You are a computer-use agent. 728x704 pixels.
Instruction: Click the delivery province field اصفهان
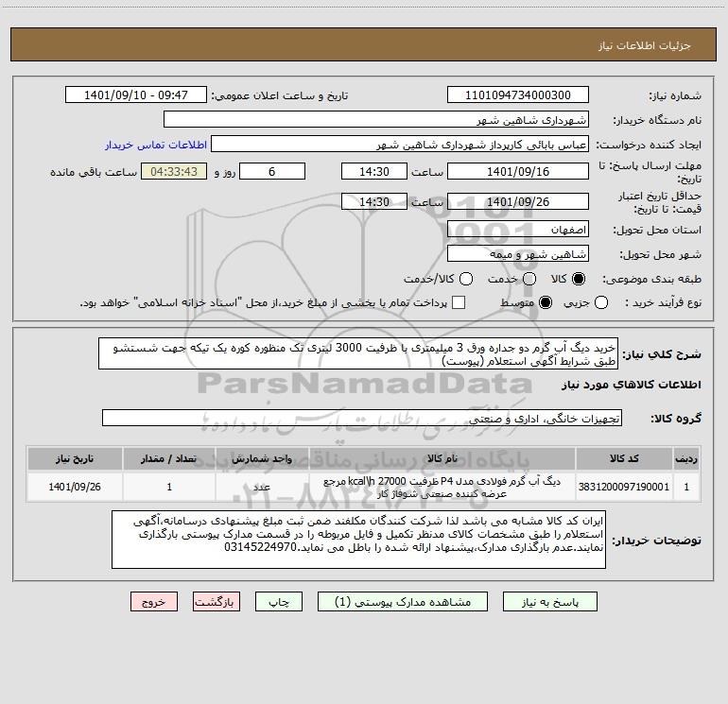pos(518,230)
